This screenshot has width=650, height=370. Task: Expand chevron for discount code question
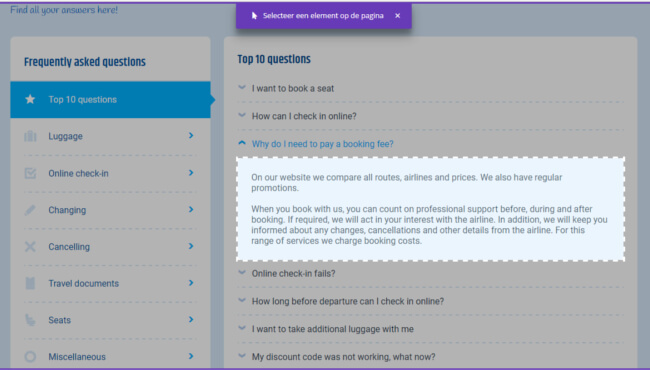pyautogui.click(x=242, y=356)
